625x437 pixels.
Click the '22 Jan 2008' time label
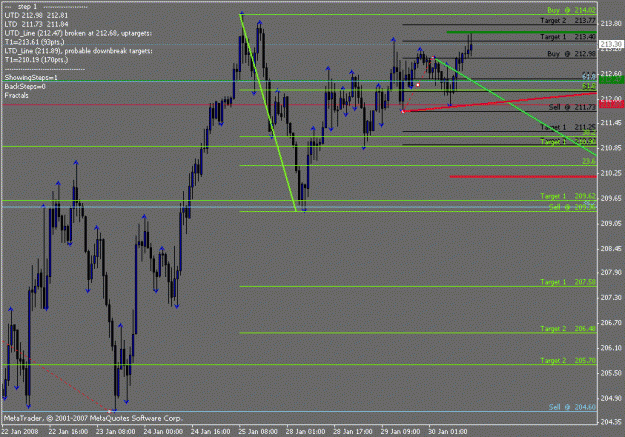20,431
